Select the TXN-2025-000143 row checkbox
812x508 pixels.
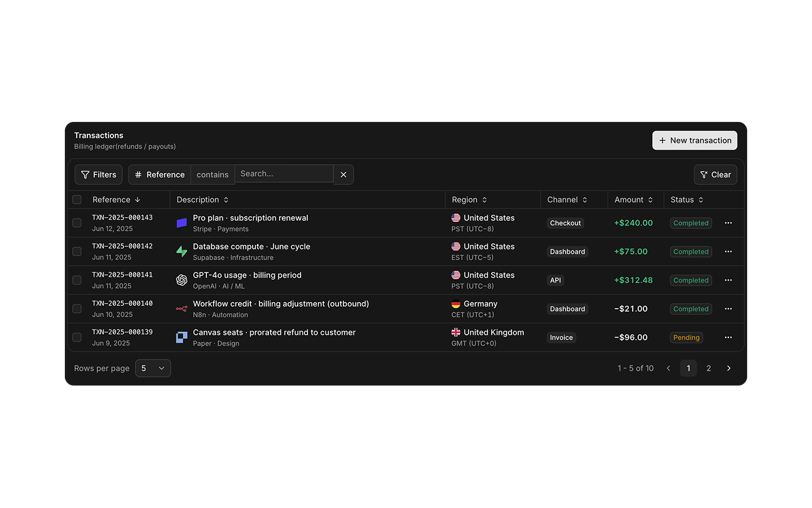coord(77,223)
